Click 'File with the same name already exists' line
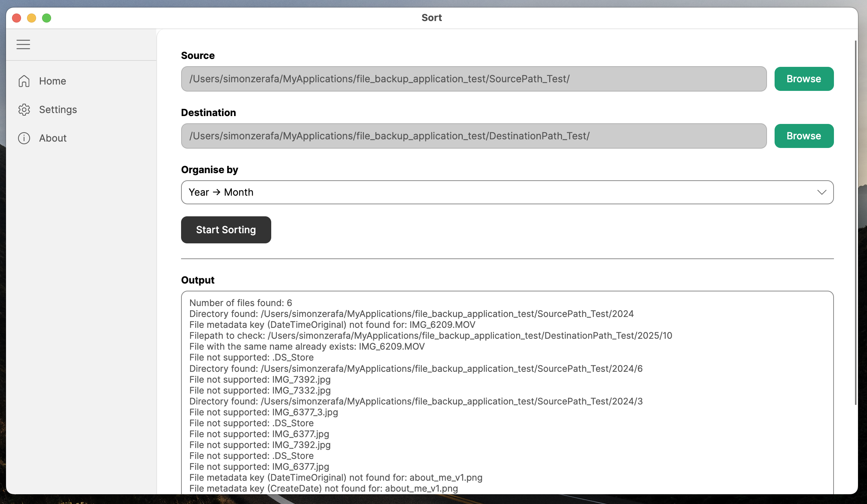The height and width of the screenshot is (504, 867). 307,346
